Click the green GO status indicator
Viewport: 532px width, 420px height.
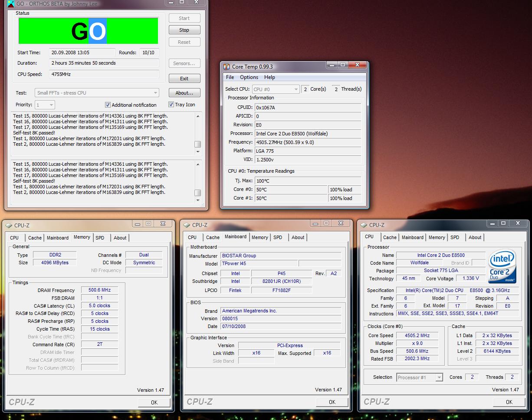88,31
